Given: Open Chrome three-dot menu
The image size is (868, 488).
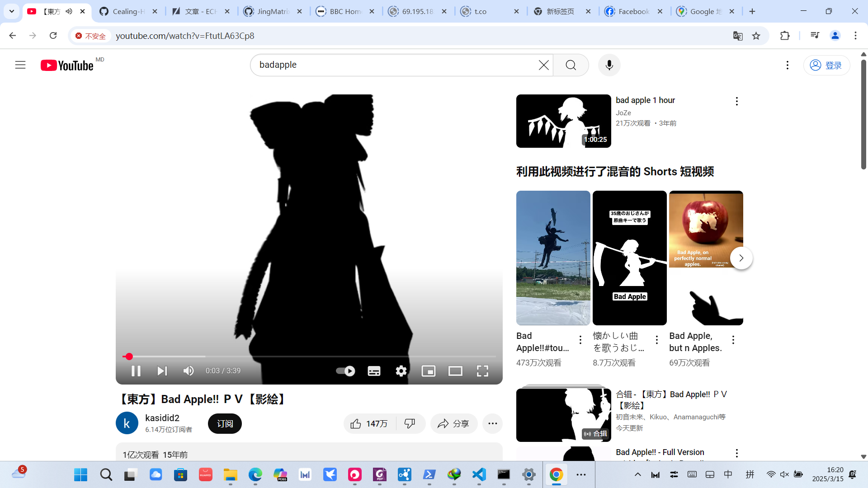Looking at the screenshot, I should 855,36.
